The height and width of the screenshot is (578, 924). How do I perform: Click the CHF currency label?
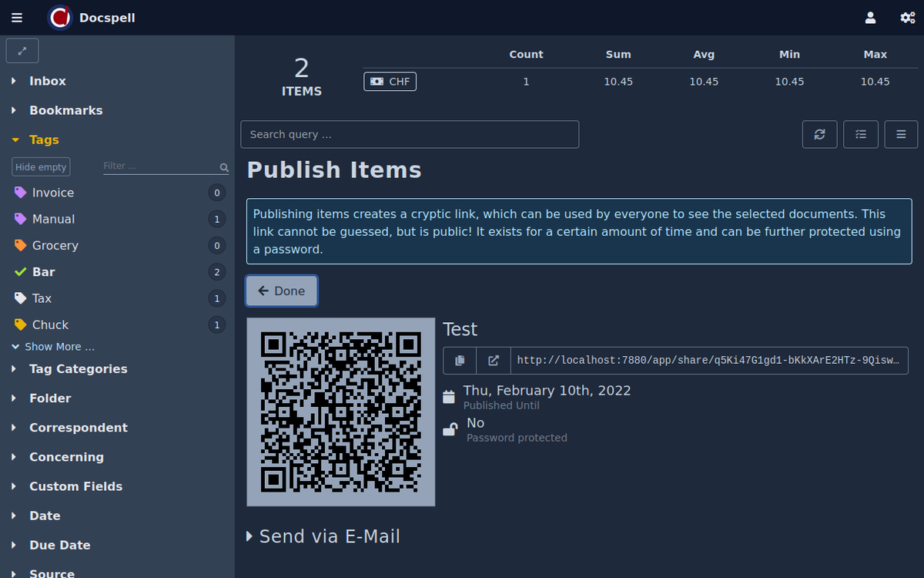390,82
